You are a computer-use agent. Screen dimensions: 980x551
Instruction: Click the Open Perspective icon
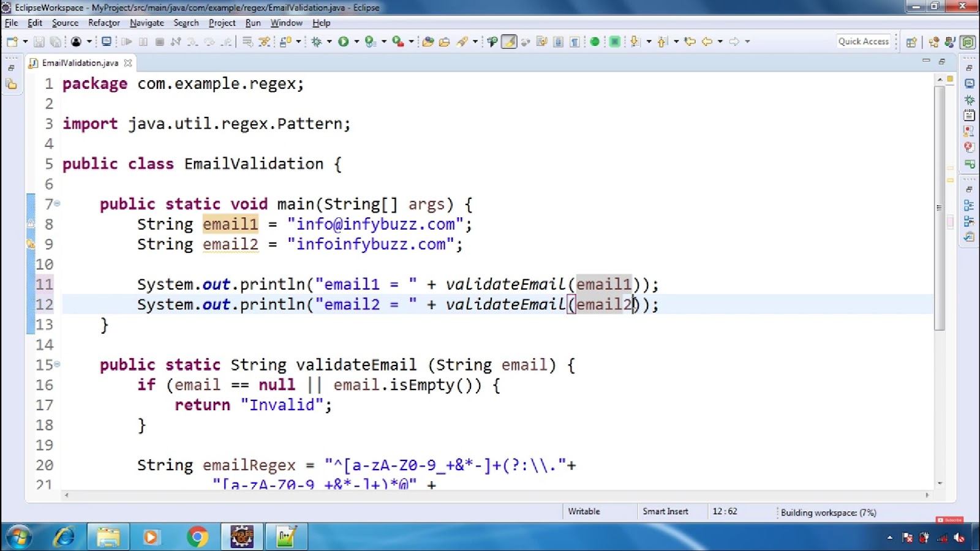912,41
